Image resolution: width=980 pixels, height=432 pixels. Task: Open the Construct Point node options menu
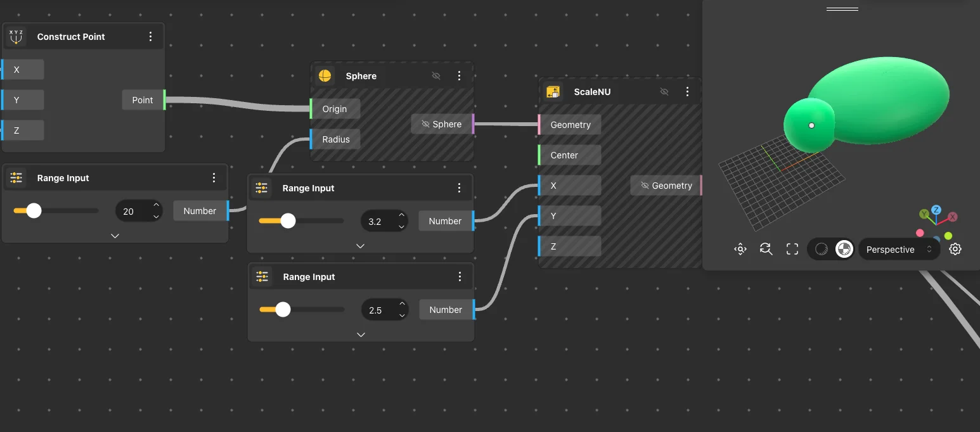[x=150, y=37]
